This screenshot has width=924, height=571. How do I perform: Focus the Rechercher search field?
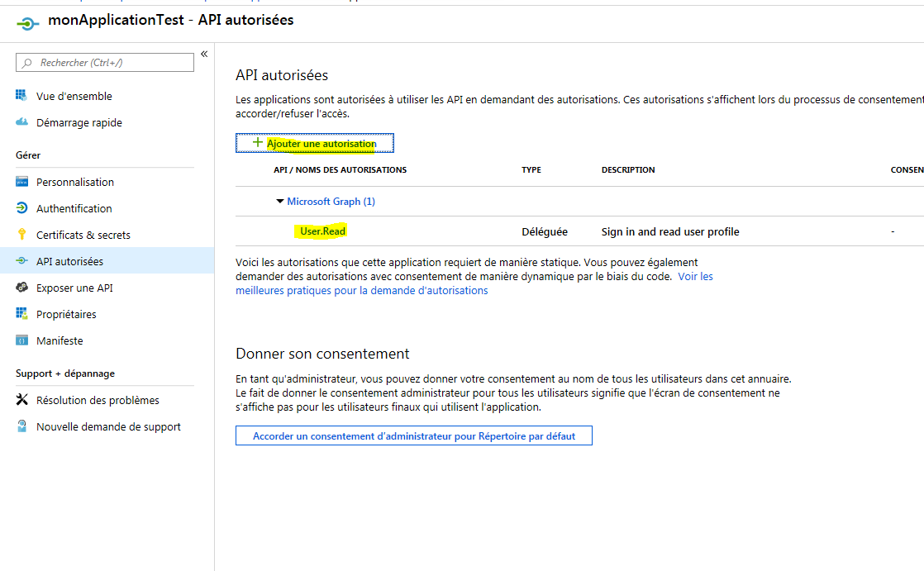tap(105, 63)
